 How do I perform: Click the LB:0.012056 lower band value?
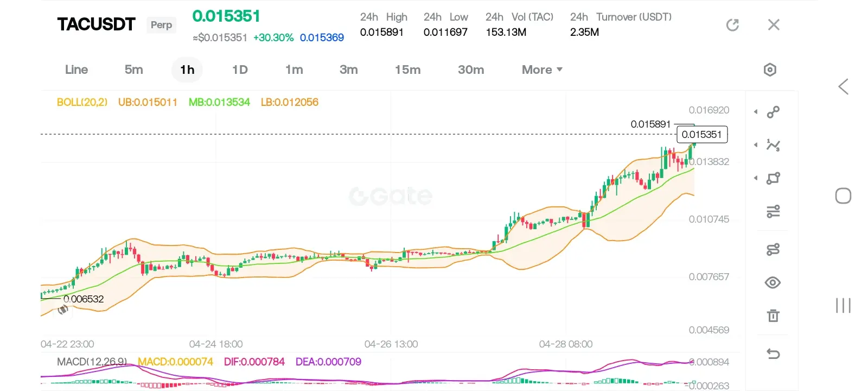coord(290,102)
